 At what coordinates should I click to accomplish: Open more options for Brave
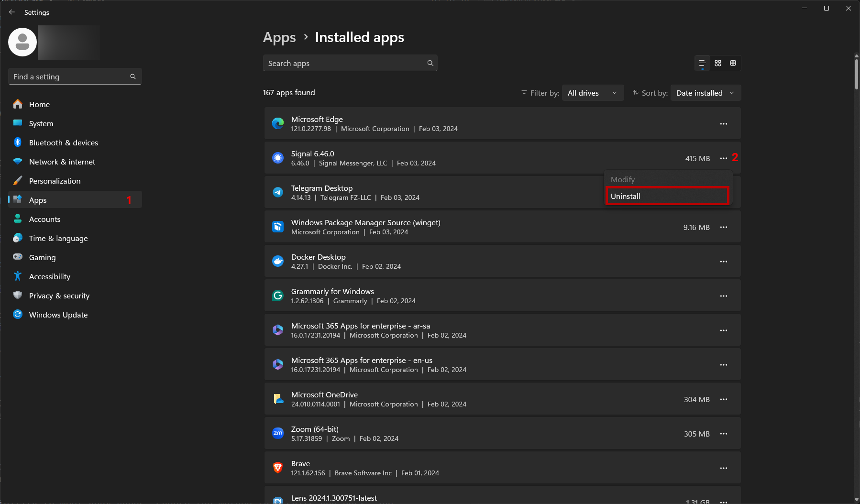723,468
